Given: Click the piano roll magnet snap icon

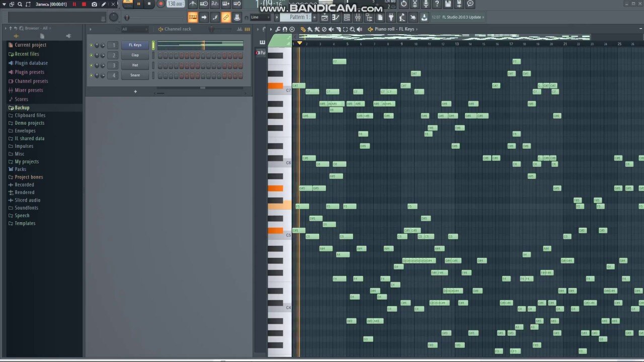Looking at the screenshot, I should coord(285,29).
